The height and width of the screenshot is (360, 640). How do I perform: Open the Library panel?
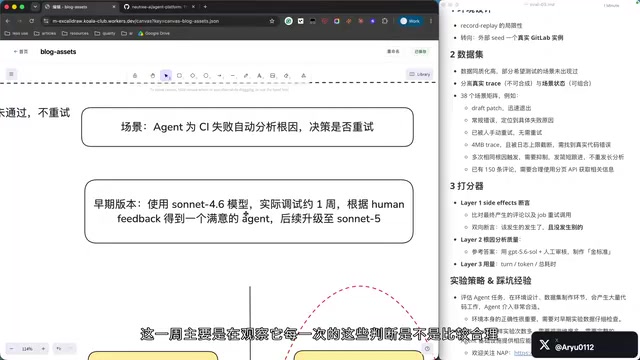[420, 74]
